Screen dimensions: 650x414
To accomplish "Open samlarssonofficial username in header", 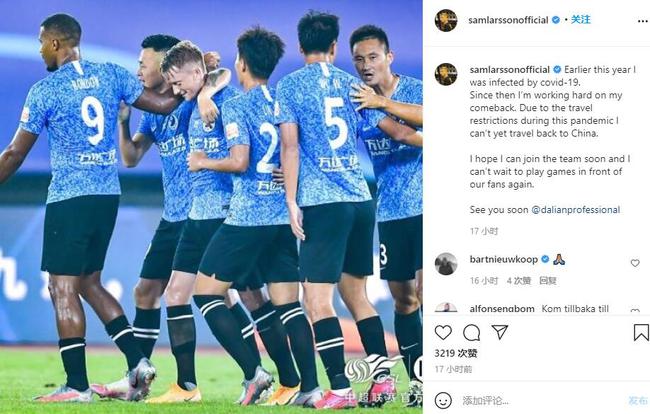I will pyautogui.click(x=508, y=20).
